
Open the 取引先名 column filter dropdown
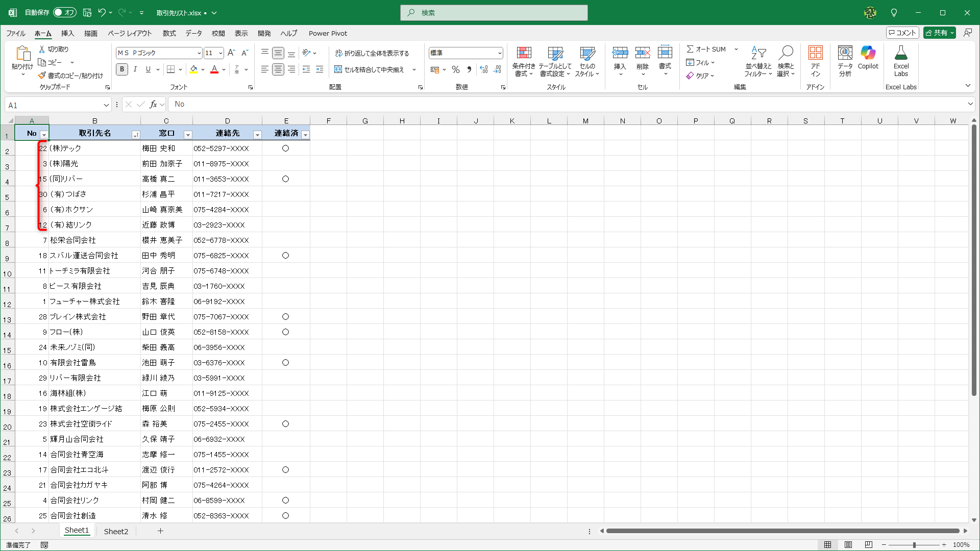tap(135, 135)
